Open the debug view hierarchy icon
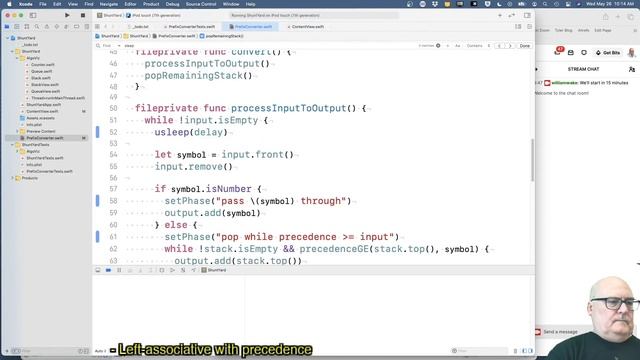The width and height of the screenshot is (640, 360). coord(162,270)
